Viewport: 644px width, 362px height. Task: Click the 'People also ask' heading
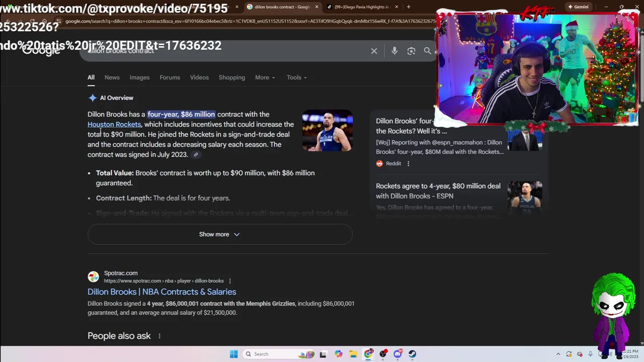119,336
